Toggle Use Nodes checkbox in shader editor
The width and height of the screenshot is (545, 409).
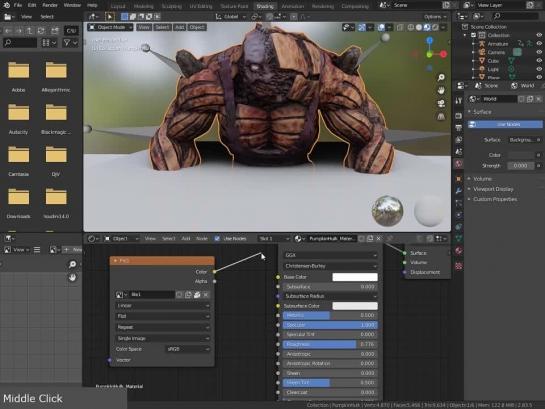point(217,238)
